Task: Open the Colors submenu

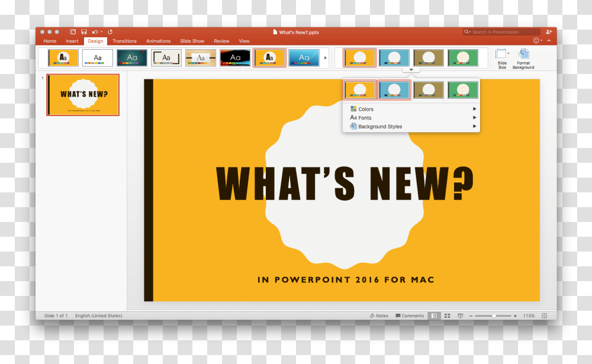Action: pos(411,109)
